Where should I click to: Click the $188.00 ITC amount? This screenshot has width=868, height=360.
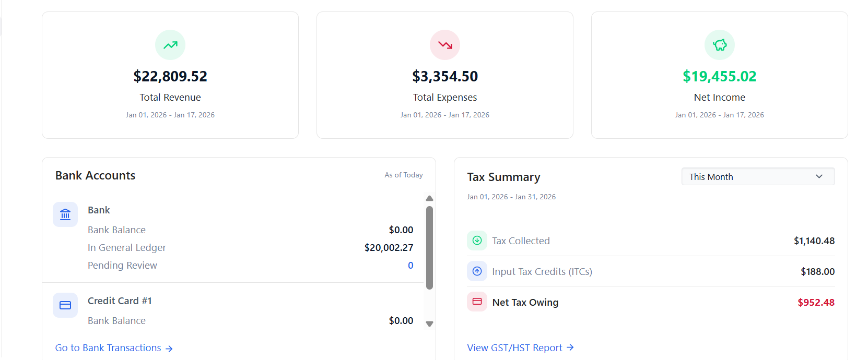coord(818,272)
